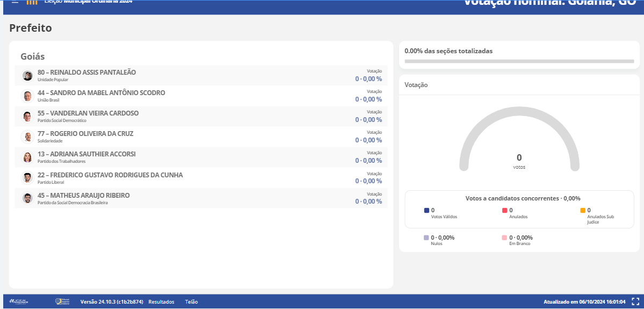Click the Solidariedade party label
Image resolution: width=644 pixels, height=309 pixels.
pyautogui.click(x=50, y=141)
